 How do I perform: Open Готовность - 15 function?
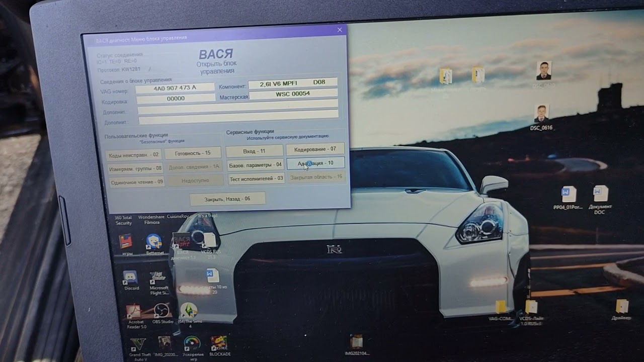coord(193,153)
